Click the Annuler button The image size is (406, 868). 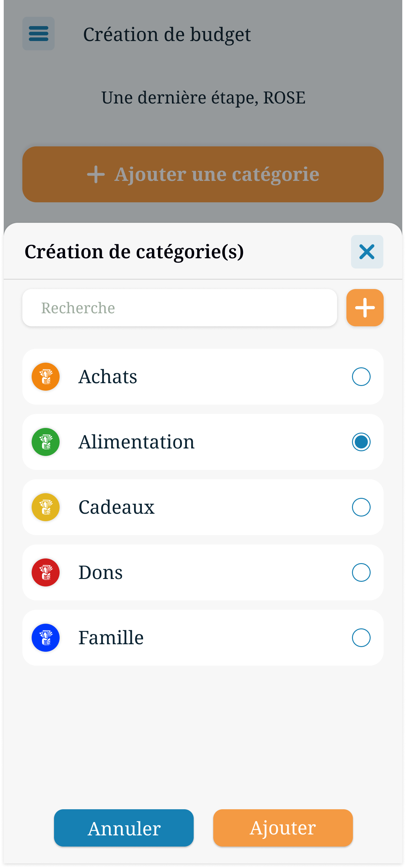124,828
